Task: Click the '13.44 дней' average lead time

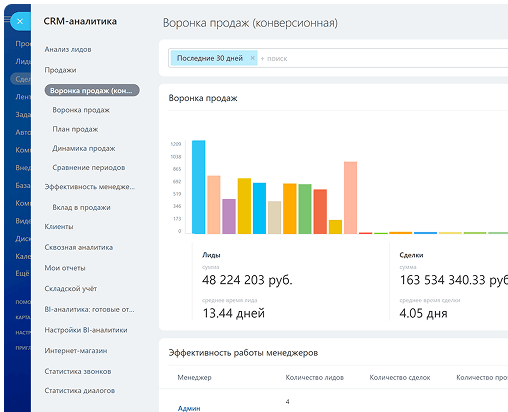Action: click(234, 313)
